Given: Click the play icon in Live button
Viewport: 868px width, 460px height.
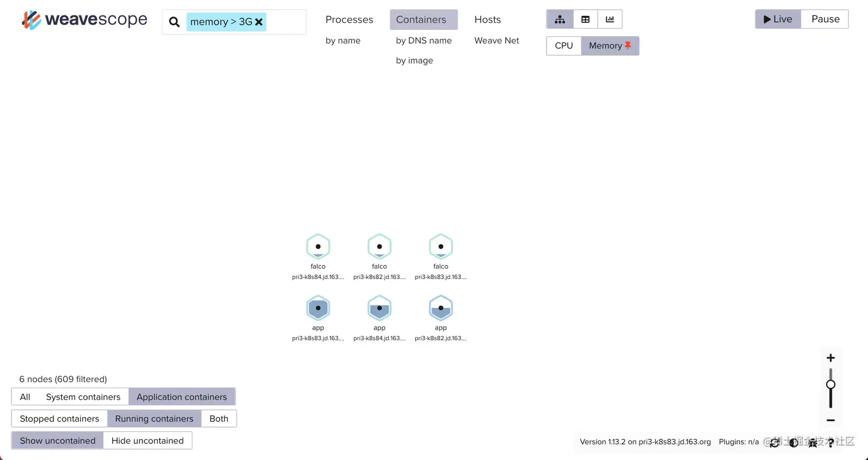Looking at the screenshot, I should [767, 19].
